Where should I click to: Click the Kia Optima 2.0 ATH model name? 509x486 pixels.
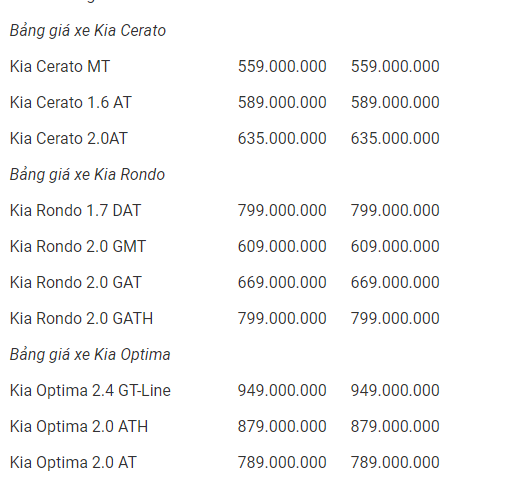pos(79,426)
